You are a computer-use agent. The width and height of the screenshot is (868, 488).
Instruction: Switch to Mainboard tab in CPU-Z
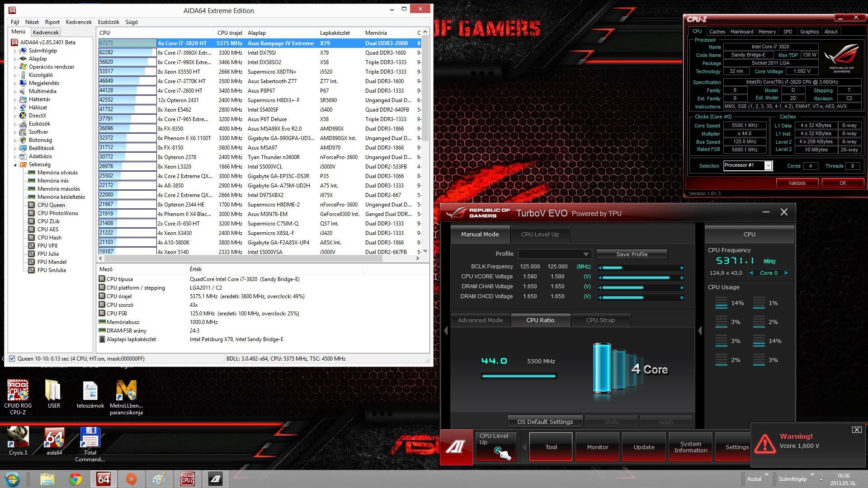click(741, 32)
